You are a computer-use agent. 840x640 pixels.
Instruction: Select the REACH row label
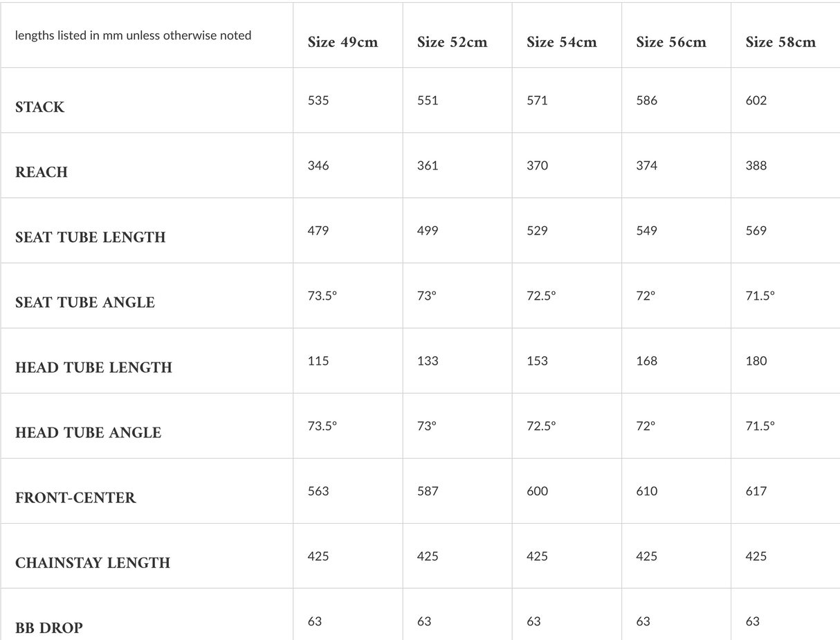42,172
